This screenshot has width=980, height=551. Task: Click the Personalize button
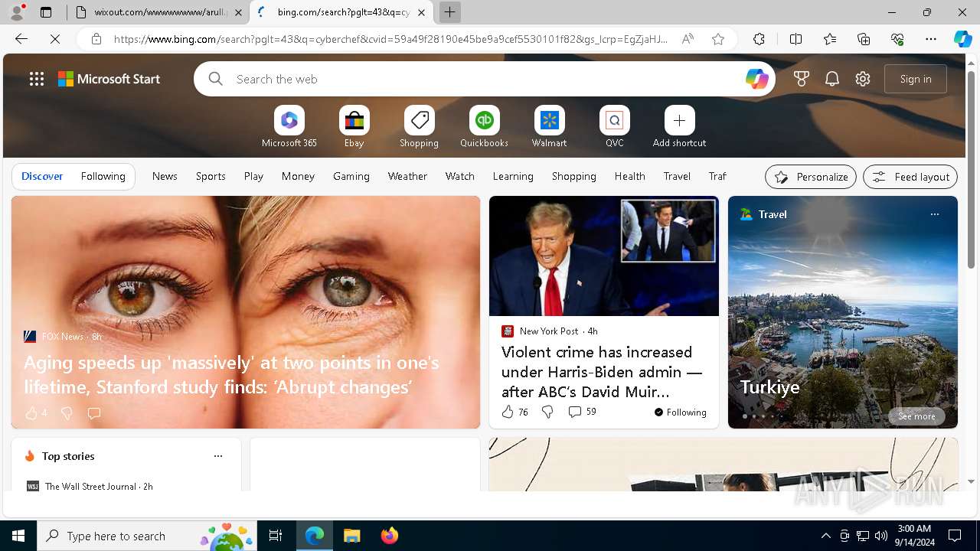point(811,177)
